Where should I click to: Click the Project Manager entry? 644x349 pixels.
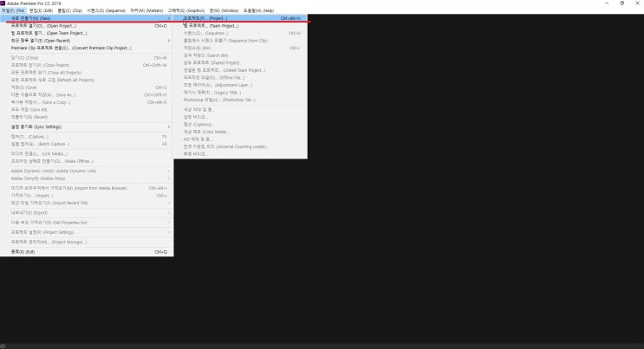pos(87,242)
